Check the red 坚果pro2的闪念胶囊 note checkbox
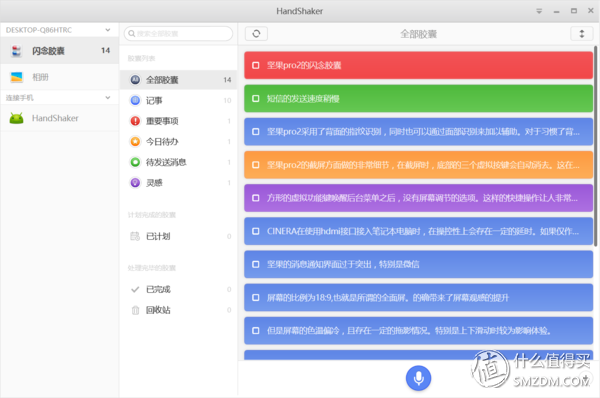The image size is (600, 398). [256, 65]
